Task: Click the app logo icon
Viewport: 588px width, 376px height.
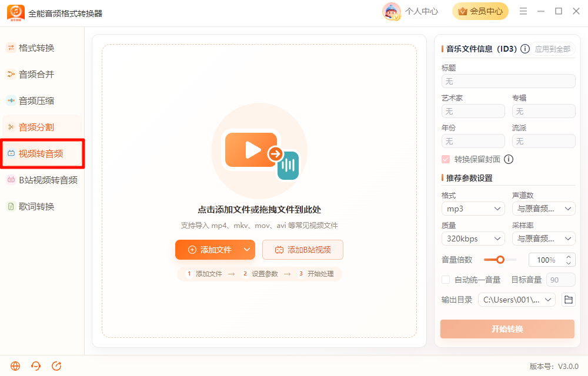Action: (x=16, y=13)
